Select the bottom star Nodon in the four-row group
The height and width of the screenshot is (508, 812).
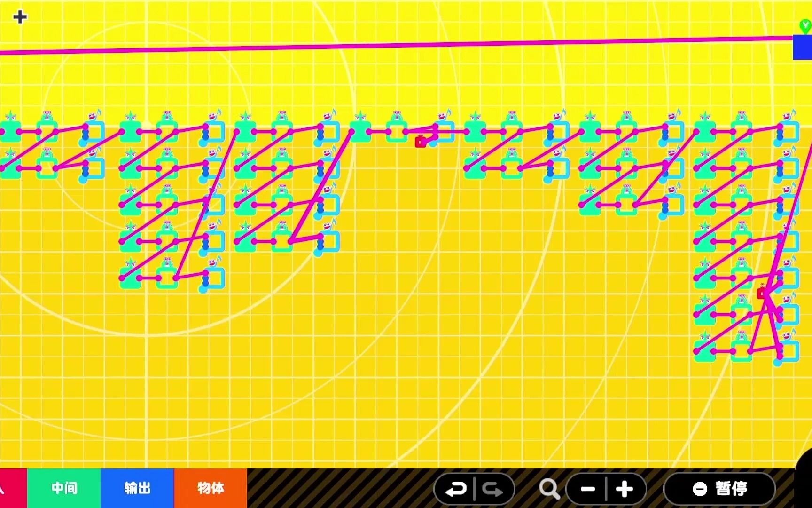pos(245,238)
